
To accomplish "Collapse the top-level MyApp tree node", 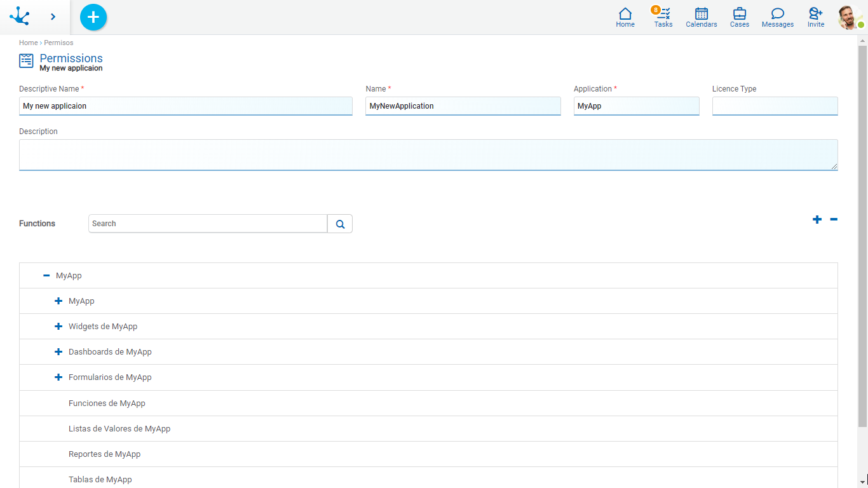I will coord(46,276).
